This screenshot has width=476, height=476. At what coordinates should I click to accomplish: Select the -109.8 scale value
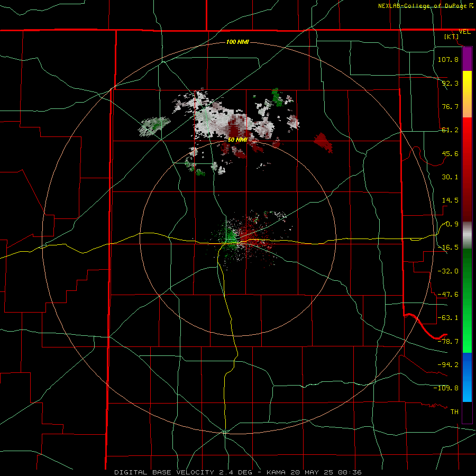[x=446, y=388]
